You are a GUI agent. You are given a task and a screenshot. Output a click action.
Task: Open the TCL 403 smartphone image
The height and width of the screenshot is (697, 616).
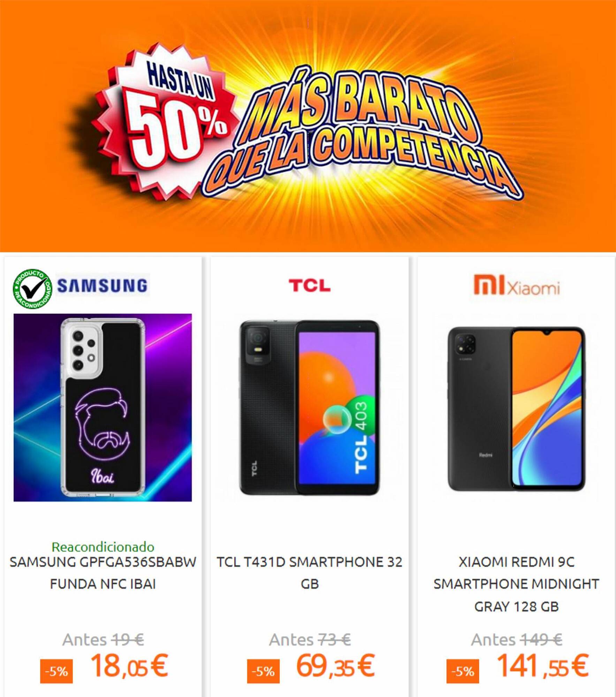(x=309, y=407)
